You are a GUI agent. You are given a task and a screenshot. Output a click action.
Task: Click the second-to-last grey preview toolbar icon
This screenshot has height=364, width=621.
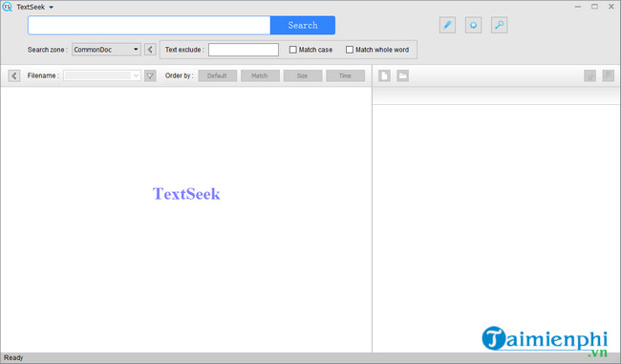[x=590, y=75]
